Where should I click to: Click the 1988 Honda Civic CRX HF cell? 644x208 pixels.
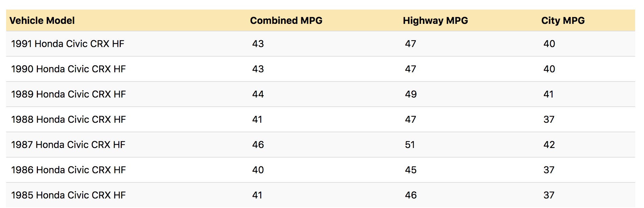68,119
